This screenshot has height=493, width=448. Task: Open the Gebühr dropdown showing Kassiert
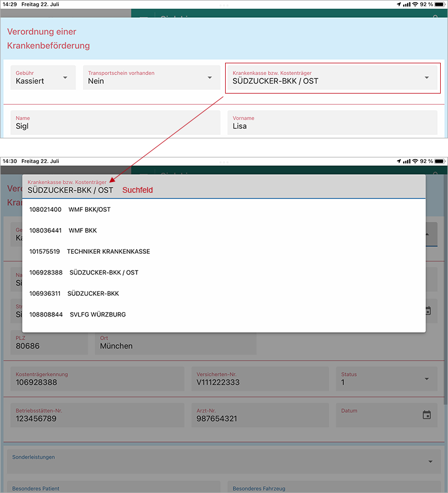coord(43,77)
